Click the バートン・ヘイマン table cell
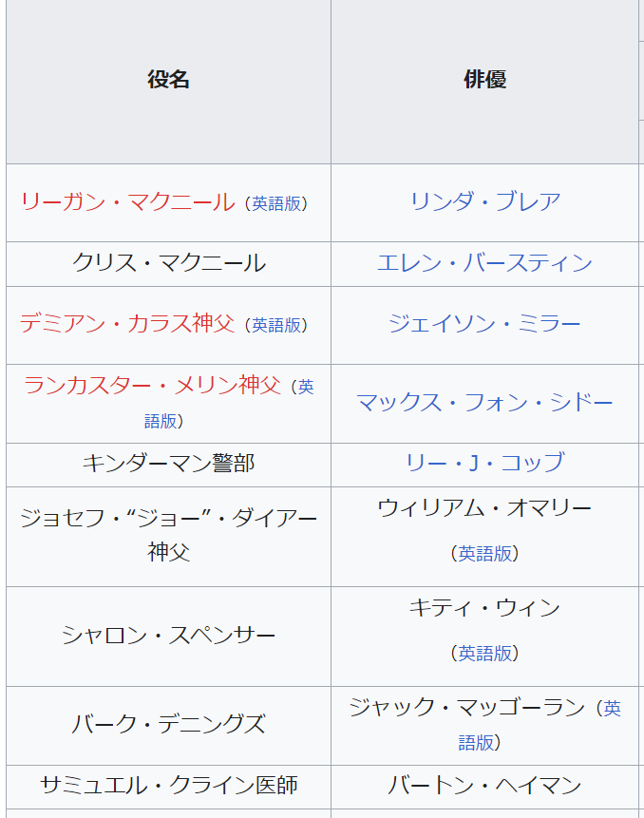This screenshot has width=644, height=818. pos(484,785)
